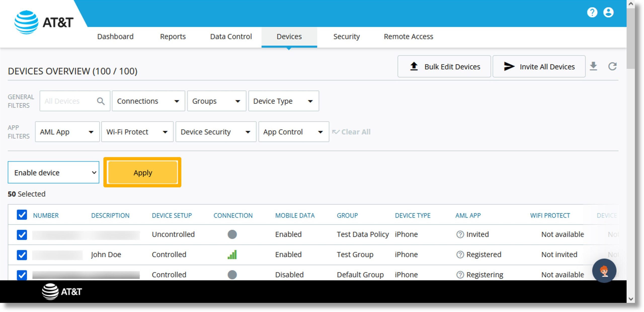
Task: Select the Devices tab
Action: click(289, 37)
